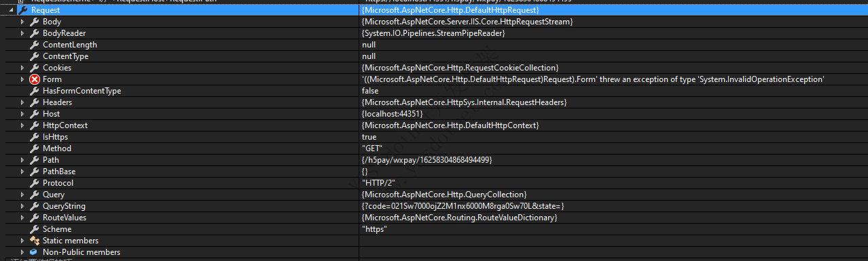
Task: Click the wrench icon beside ContentType
Action: [x=34, y=56]
